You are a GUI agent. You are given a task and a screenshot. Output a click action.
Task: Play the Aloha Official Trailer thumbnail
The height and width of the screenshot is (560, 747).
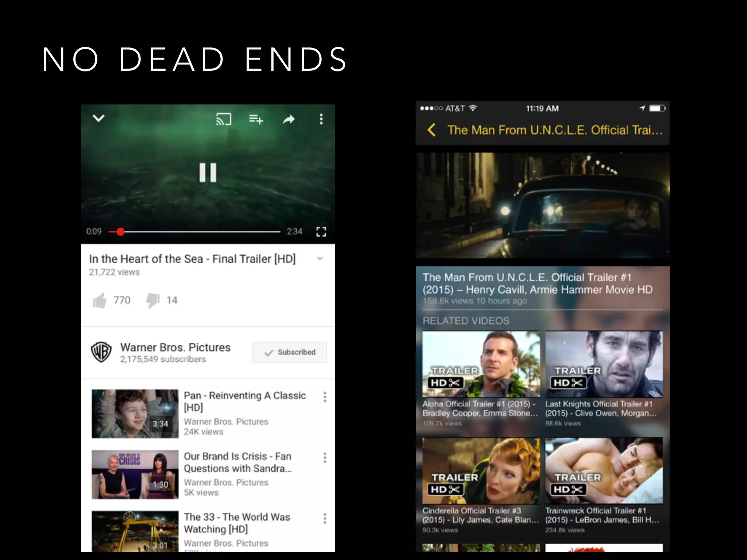point(481,364)
